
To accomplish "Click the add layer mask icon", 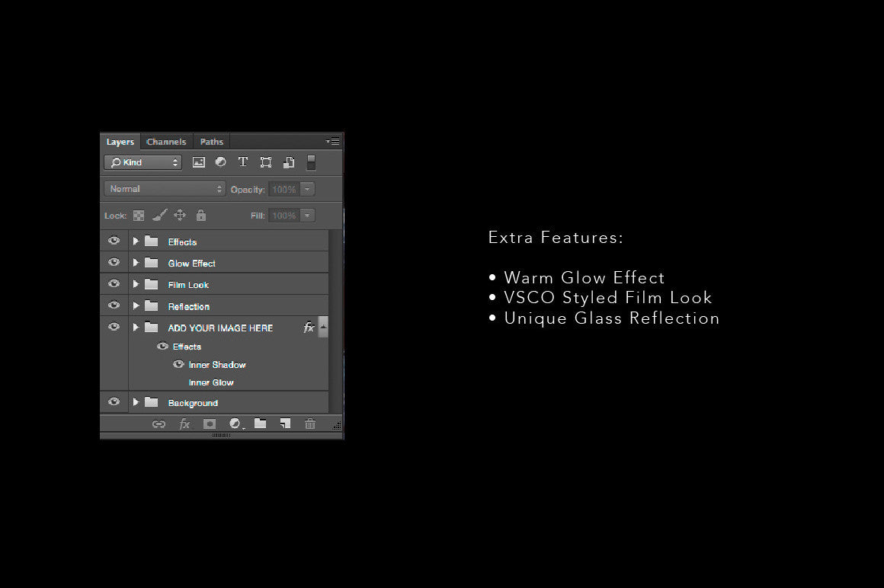I will (x=210, y=424).
